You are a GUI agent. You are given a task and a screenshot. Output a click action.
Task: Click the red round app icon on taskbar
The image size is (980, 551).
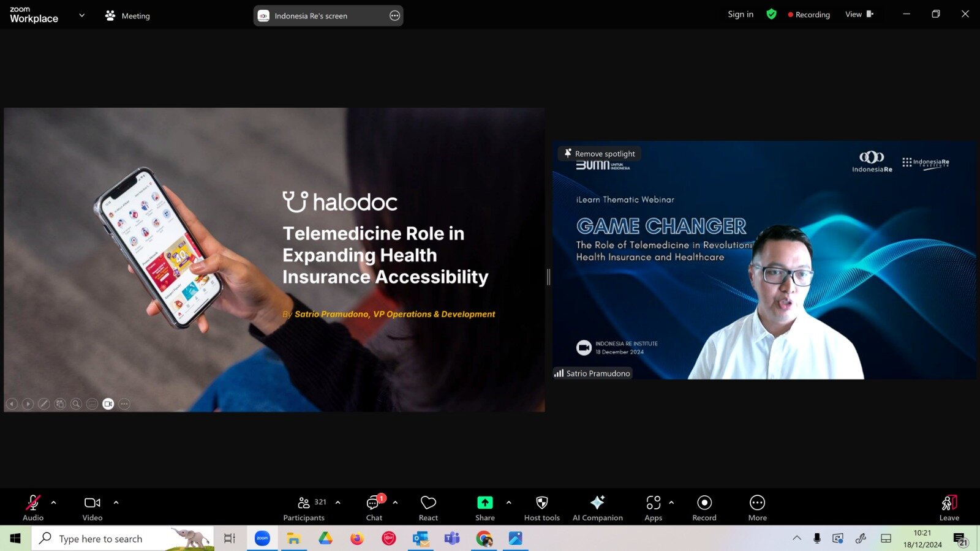coord(389,539)
